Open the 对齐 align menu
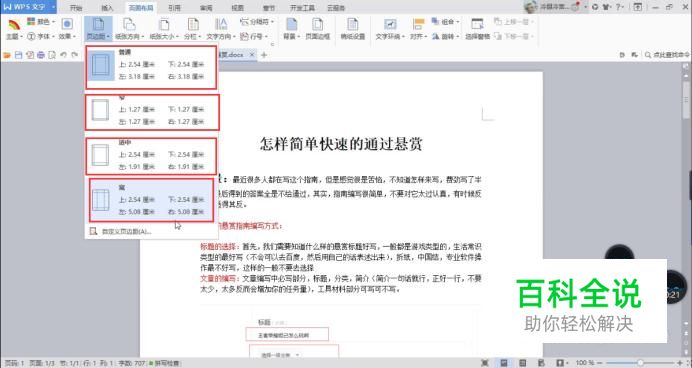 (418, 29)
